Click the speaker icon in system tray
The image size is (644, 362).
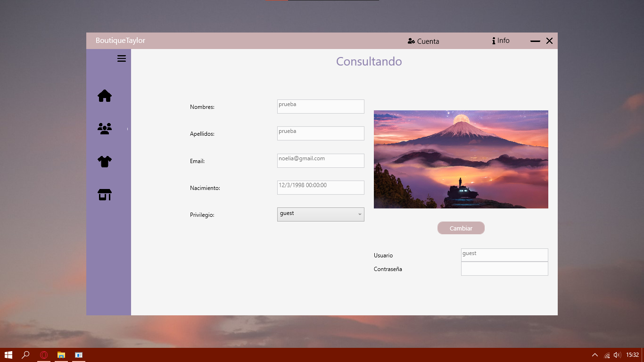[617, 355]
